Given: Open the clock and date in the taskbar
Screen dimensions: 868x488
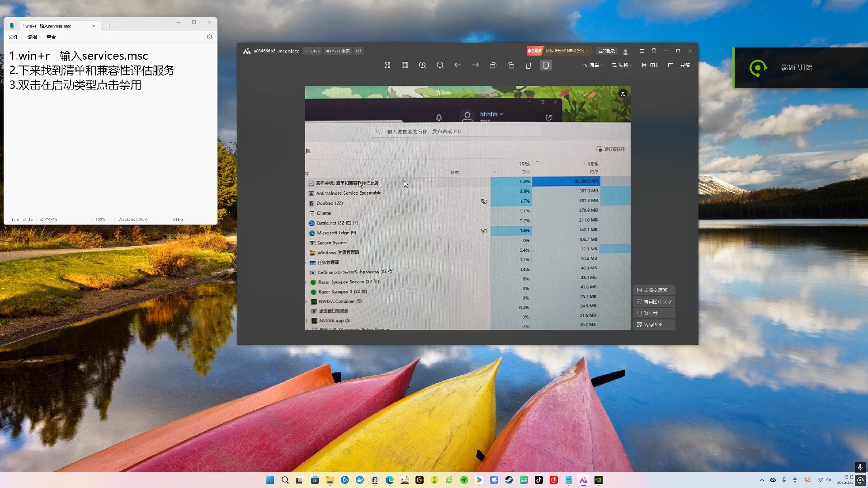Looking at the screenshot, I should pos(845,480).
